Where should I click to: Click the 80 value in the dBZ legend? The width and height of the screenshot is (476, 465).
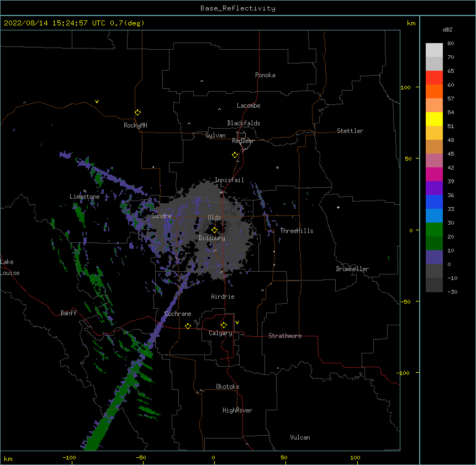click(x=451, y=44)
